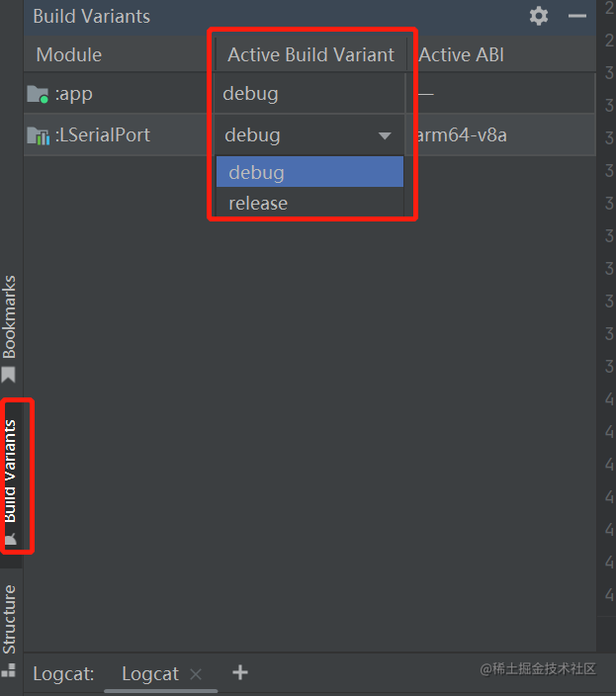Hide the Build Variants panel with the minimize dash

click(577, 16)
